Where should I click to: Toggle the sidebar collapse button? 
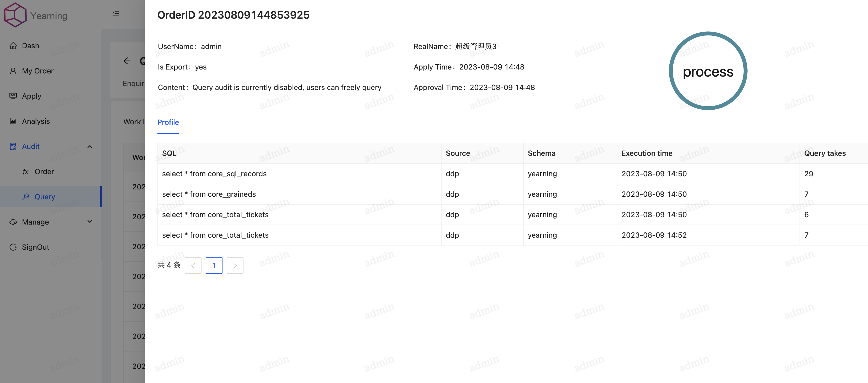(116, 12)
